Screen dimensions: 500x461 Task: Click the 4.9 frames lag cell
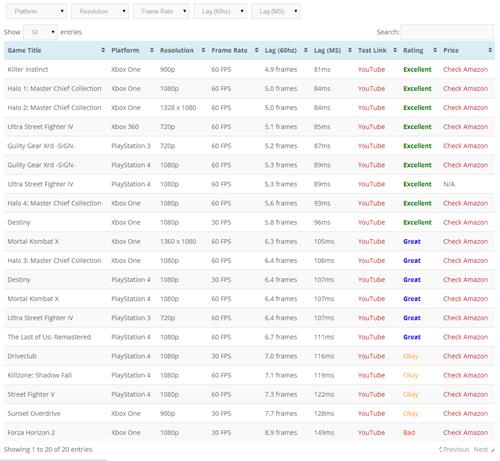(x=281, y=69)
